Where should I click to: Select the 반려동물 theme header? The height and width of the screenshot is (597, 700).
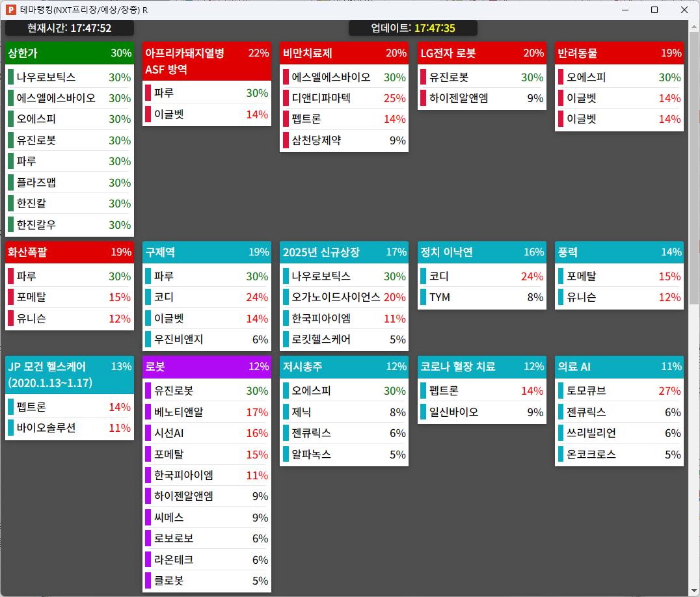[x=619, y=53]
